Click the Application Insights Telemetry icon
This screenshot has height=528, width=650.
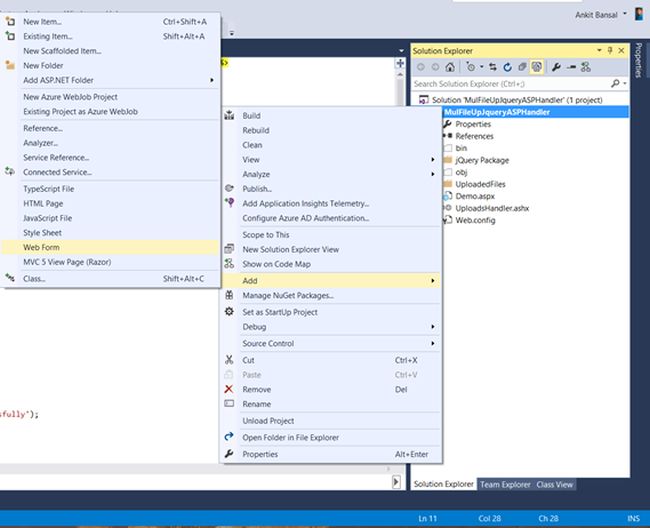[229, 202]
